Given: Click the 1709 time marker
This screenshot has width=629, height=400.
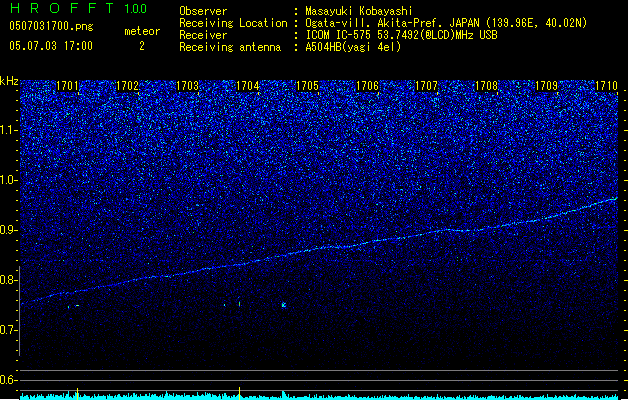Looking at the screenshot, I should [546, 86].
